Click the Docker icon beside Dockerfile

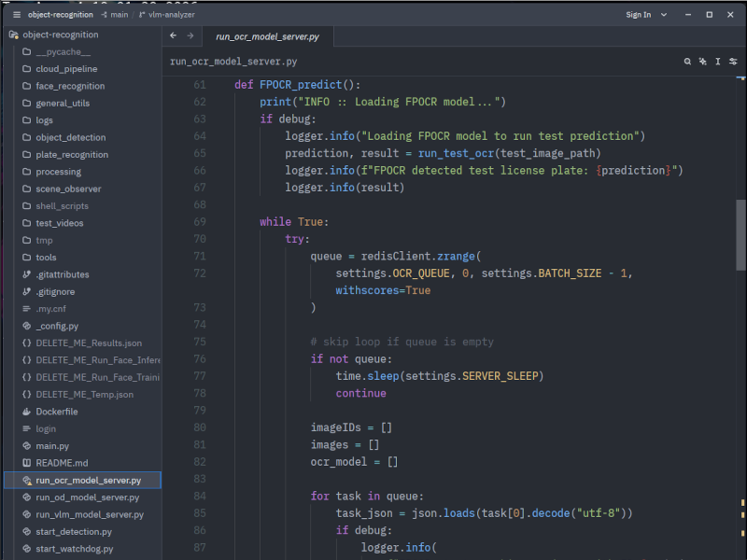click(27, 412)
